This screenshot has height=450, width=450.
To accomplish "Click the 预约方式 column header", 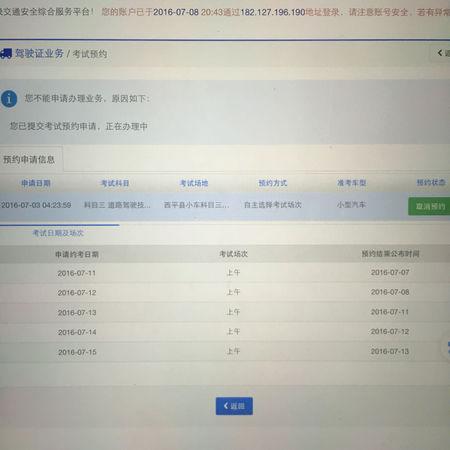I will 273,183.
